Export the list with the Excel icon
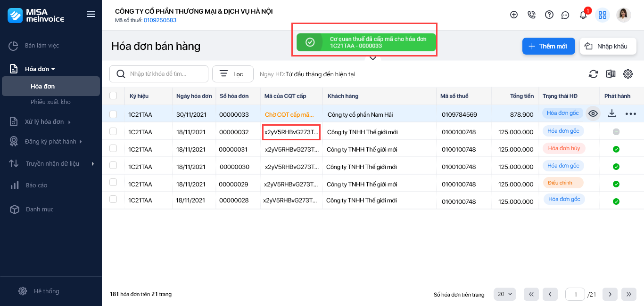The height and width of the screenshot is (306, 644). pyautogui.click(x=611, y=74)
